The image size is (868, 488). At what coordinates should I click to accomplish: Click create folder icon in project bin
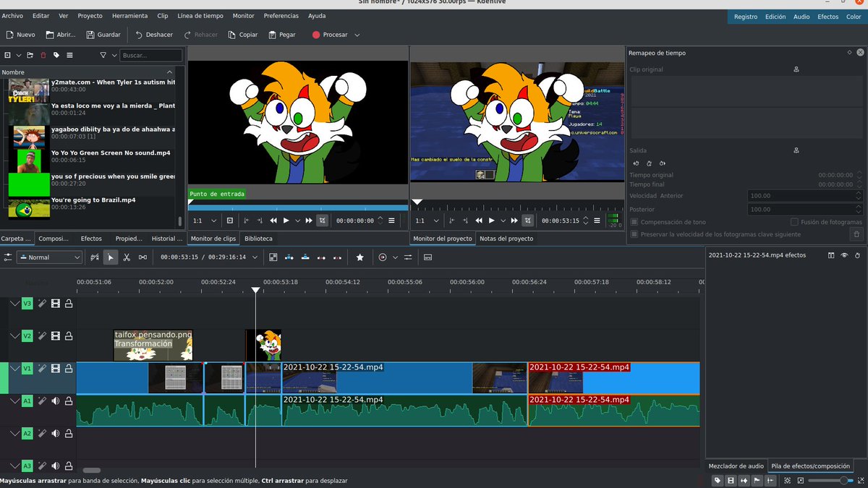pos(30,55)
